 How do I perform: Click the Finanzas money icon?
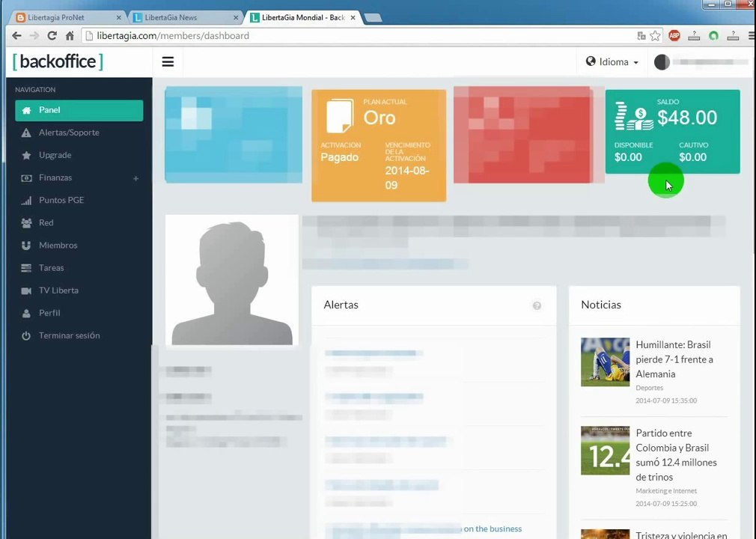[26, 178]
